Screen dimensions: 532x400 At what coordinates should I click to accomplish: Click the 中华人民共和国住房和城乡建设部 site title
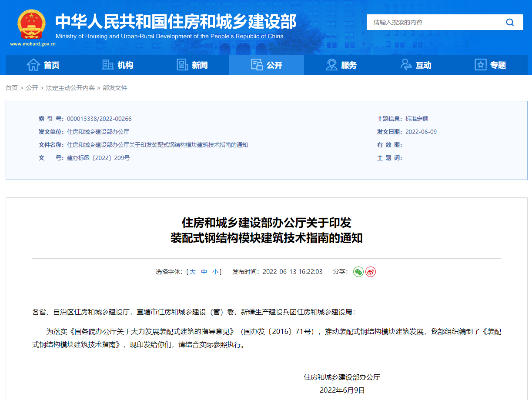(x=176, y=21)
